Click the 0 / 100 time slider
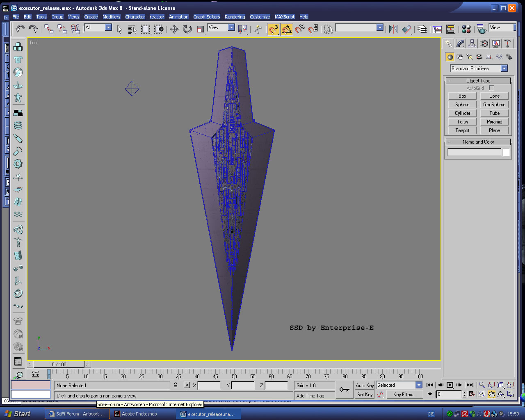This screenshot has width=525, height=420. pyautogui.click(x=59, y=364)
